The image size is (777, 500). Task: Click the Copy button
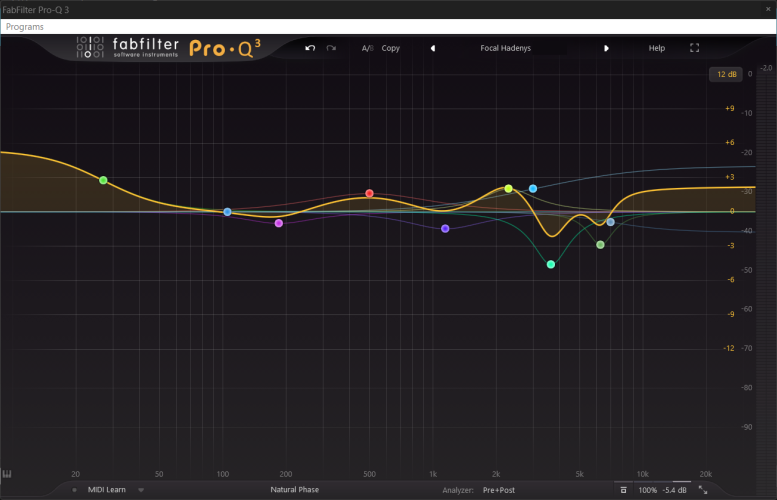390,48
